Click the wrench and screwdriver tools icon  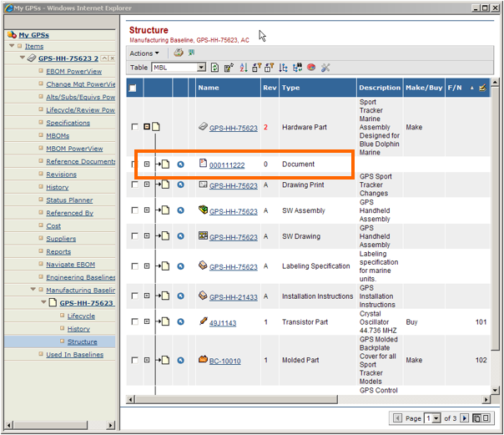point(325,68)
